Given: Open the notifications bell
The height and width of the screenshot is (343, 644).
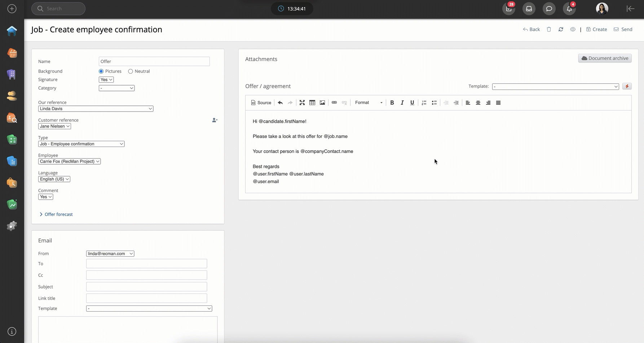Looking at the screenshot, I should pyautogui.click(x=569, y=9).
